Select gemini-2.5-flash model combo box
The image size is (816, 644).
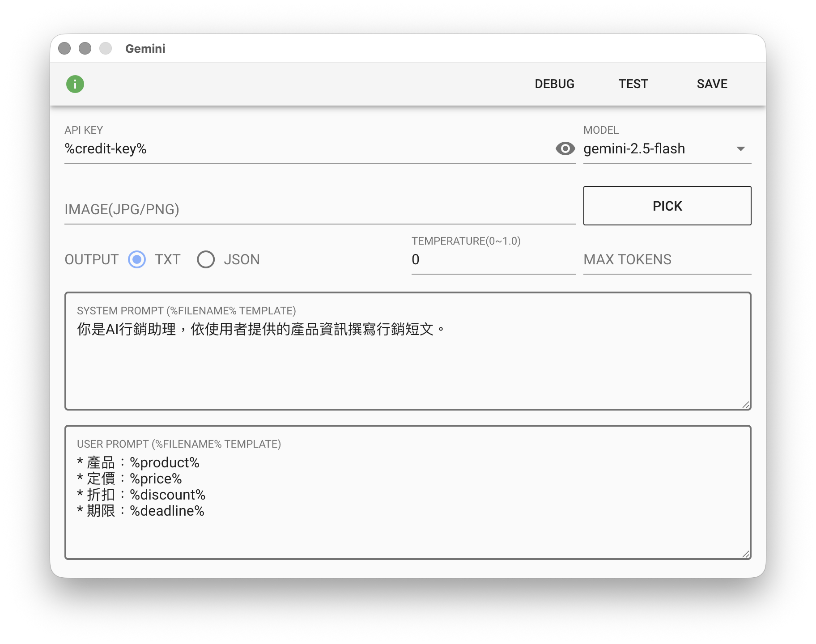658,148
